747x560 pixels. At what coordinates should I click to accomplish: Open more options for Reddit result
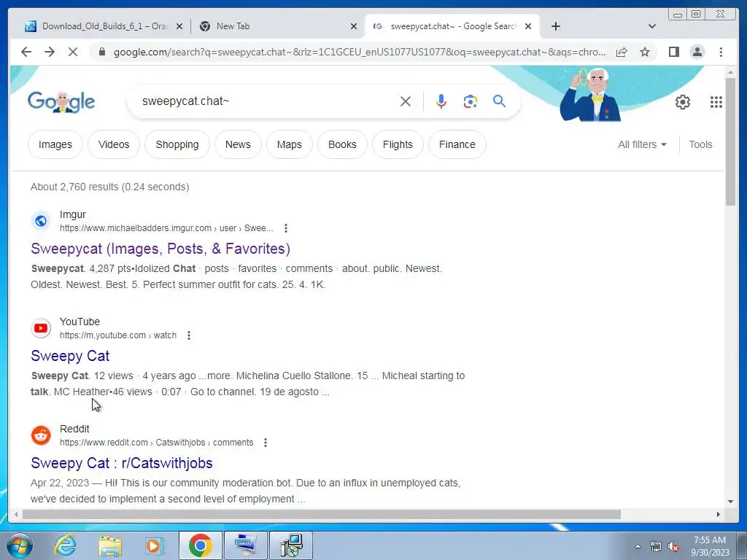click(x=266, y=443)
